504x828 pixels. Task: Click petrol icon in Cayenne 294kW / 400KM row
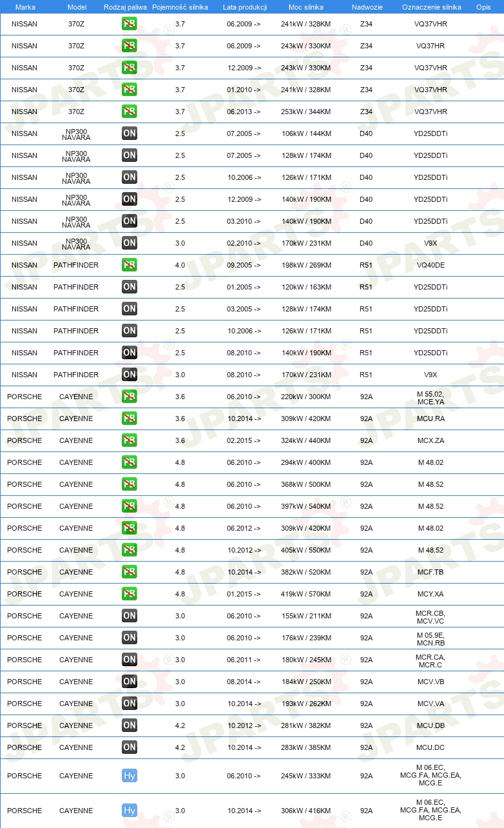point(130,462)
